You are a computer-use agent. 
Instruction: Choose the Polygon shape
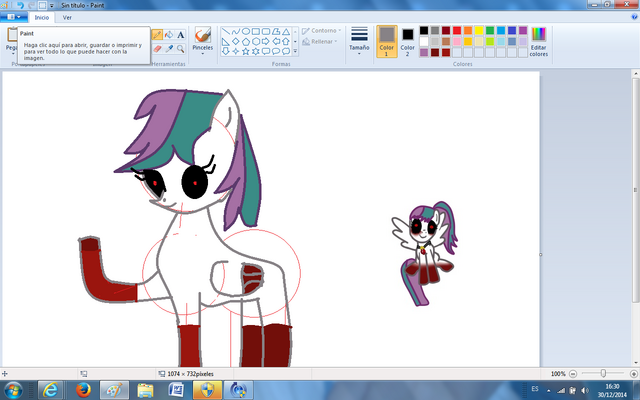(276, 31)
